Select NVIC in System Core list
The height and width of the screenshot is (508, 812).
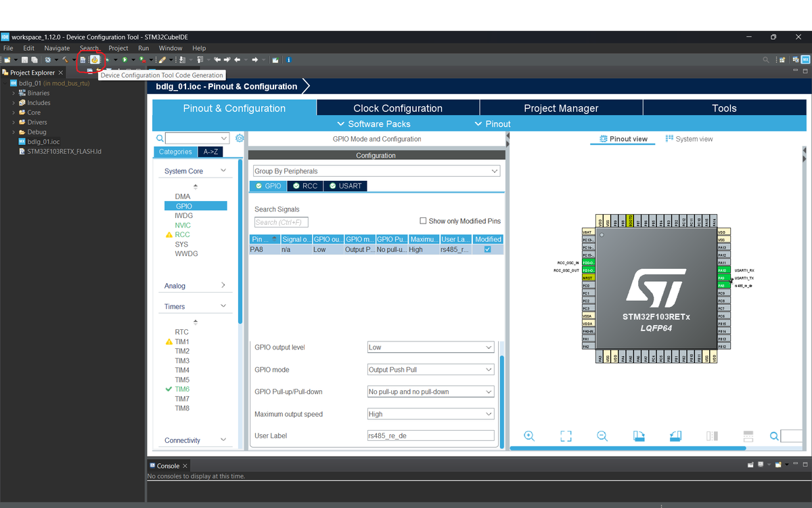(x=183, y=225)
